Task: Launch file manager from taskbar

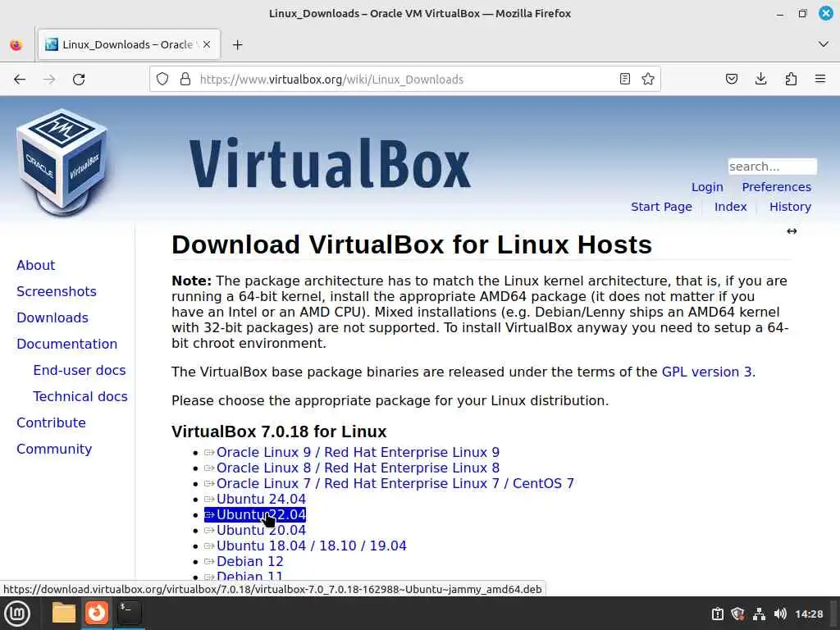Action: 64,613
